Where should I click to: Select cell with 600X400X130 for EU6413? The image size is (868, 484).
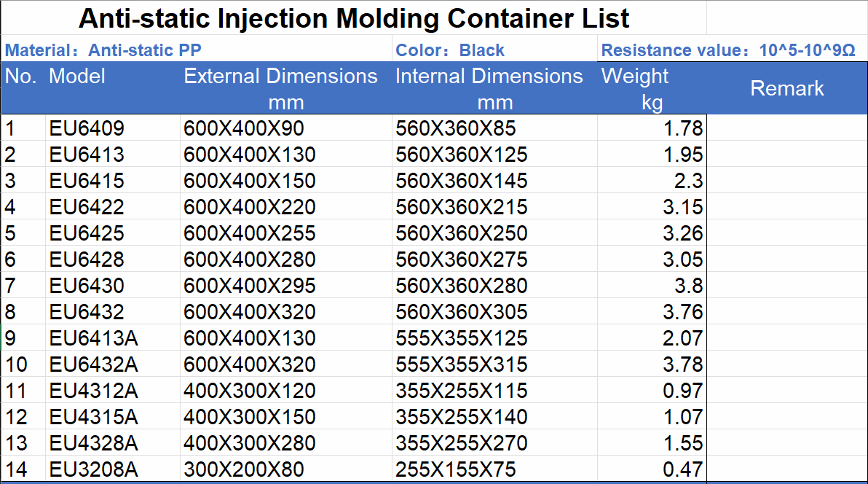coord(250,155)
